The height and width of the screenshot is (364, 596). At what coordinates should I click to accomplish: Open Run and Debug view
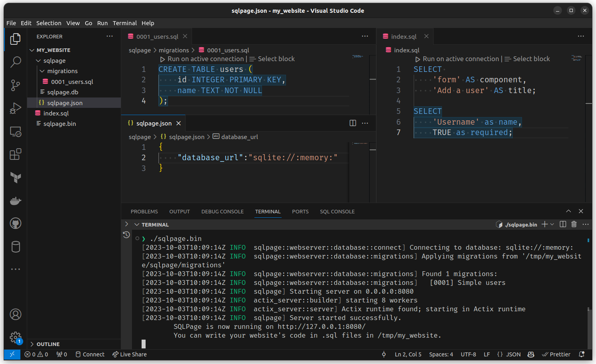[15, 108]
